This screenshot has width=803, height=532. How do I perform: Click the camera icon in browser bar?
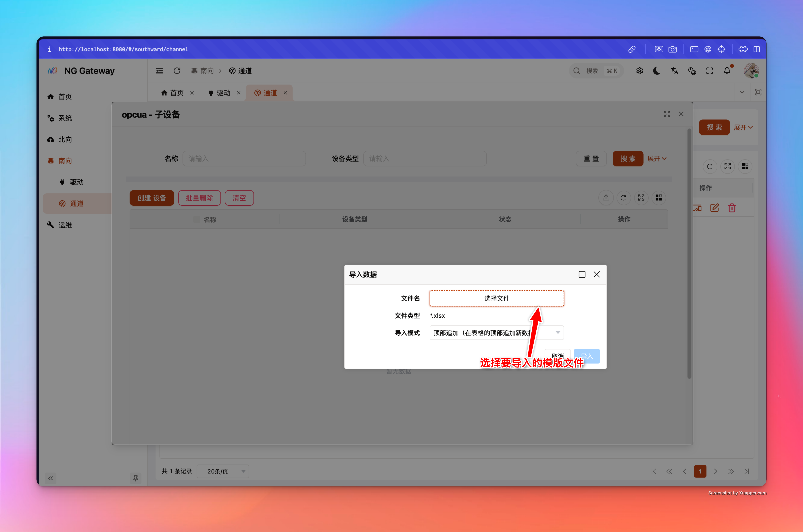[673, 50]
